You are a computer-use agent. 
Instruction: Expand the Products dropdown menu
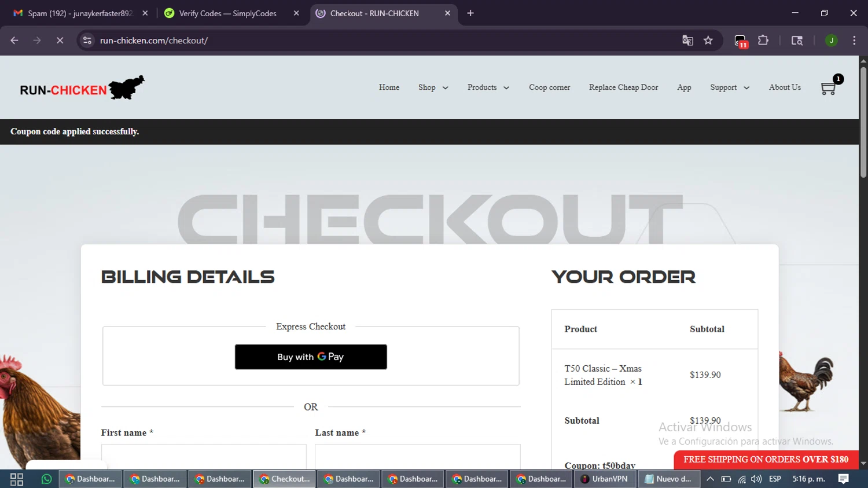pyautogui.click(x=488, y=87)
